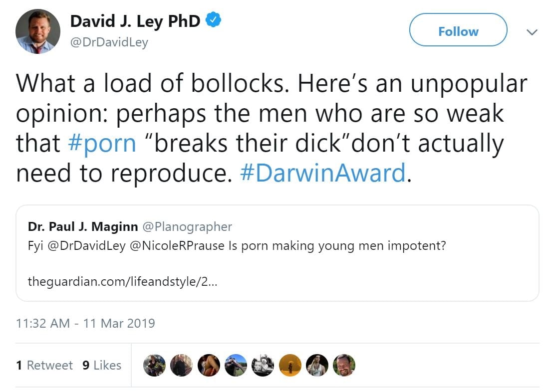
Task: Click the David J. Ley PhD display name
Action: (135, 21)
